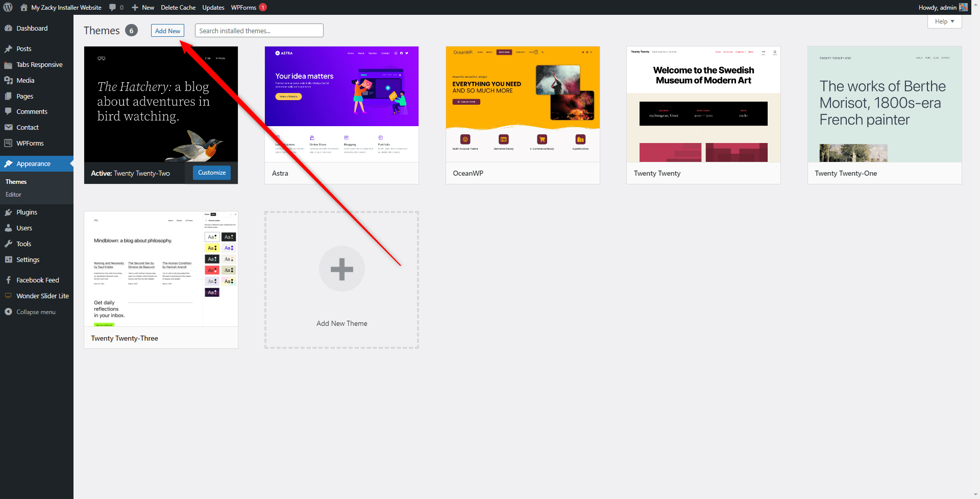Open the admin avatar image
Viewport: 980px width, 499px height.
(963, 7)
